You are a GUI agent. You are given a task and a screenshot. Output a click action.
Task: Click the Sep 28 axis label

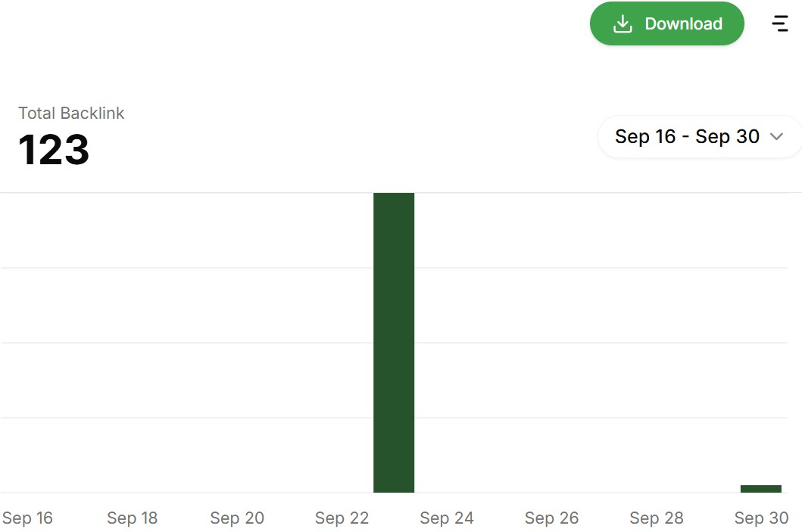pyautogui.click(x=657, y=518)
